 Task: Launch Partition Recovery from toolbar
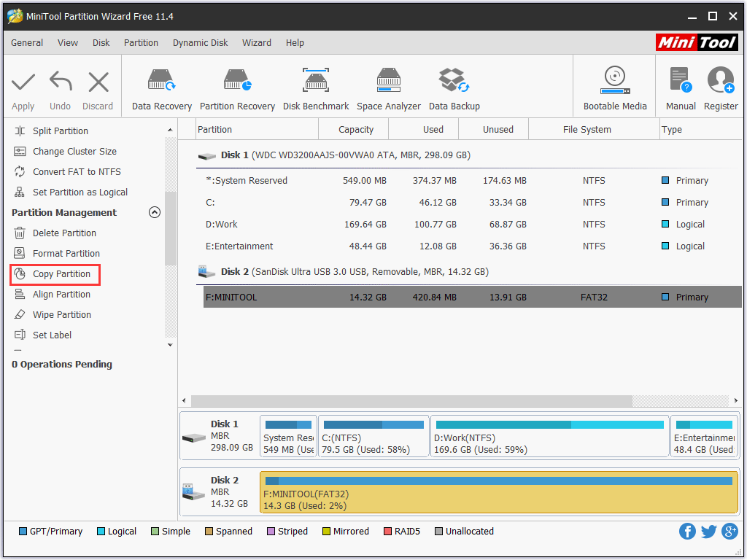pyautogui.click(x=237, y=89)
